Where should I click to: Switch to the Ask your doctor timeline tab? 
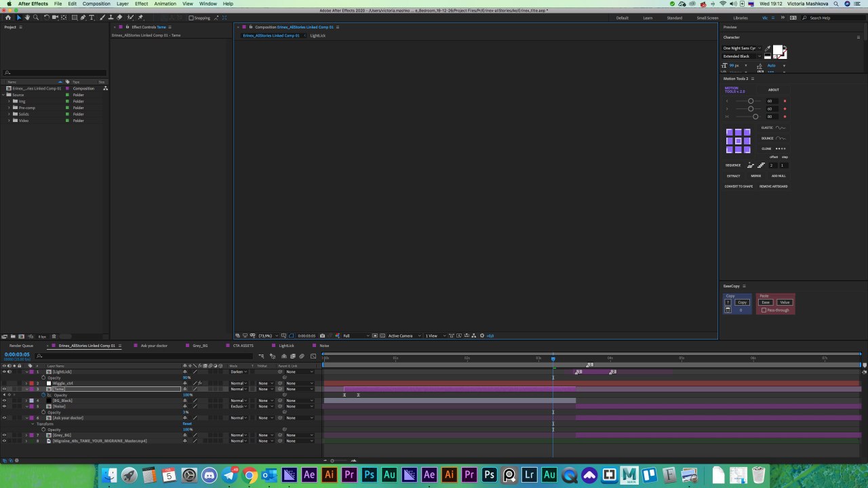click(x=154, y=346)
